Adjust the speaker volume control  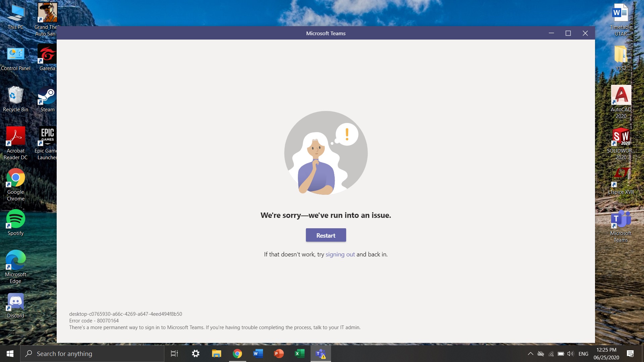571,354
